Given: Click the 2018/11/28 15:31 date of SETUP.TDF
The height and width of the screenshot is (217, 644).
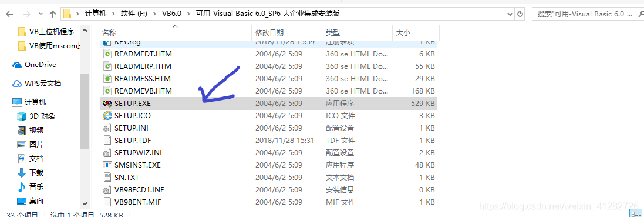Looking at the screenshot, I should click(285, 141).
